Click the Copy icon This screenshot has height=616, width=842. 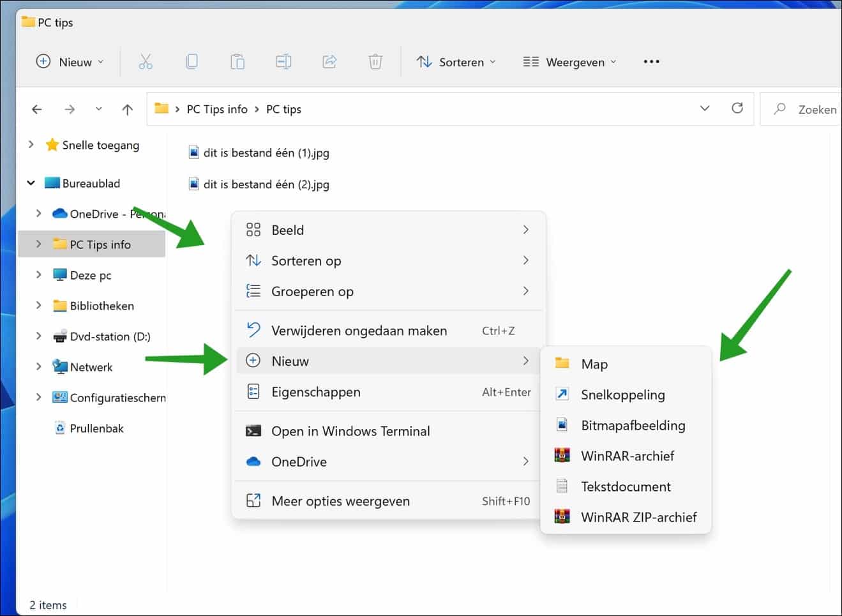point(192,61)
